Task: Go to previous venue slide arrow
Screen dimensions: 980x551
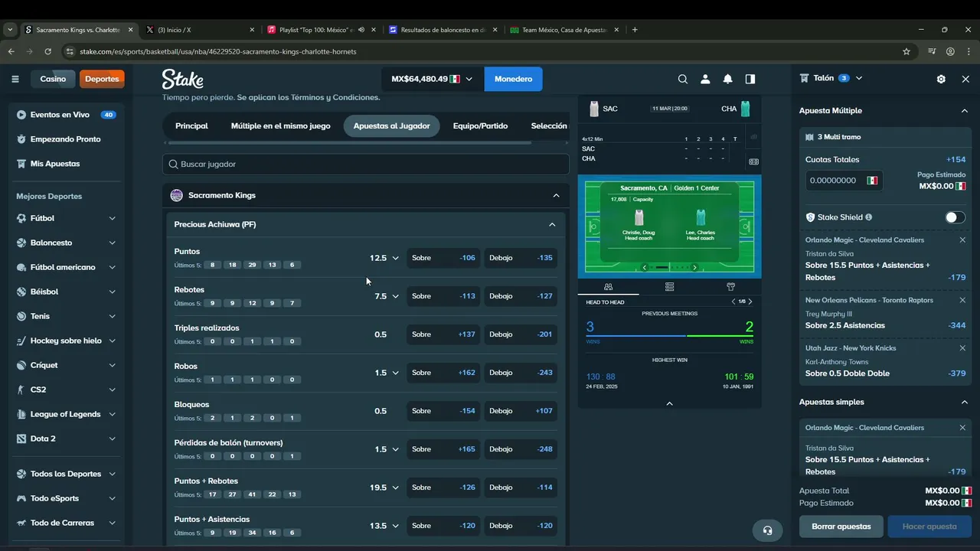Action: coord(645,267)
